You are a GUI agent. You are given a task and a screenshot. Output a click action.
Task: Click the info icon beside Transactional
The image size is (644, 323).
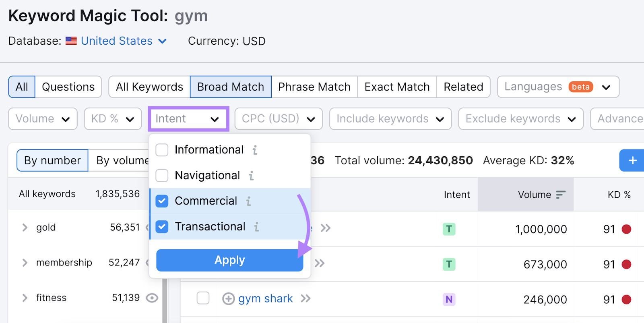coord(256,227)
